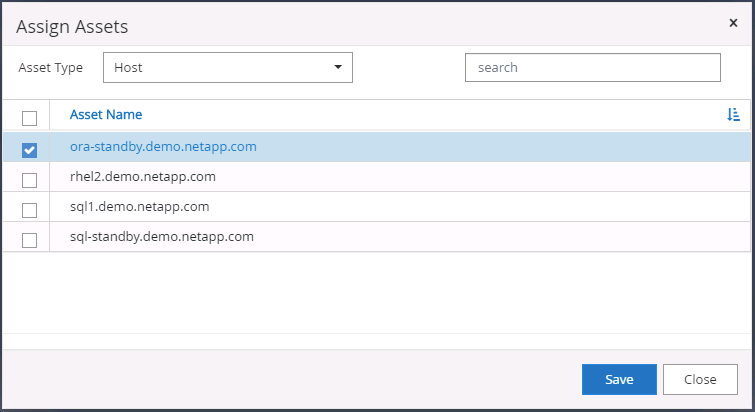Image resolution: width=755 pixels, height=412 pixels.
Task: Click the Assign Assets dialog title
Action: click(x=72, y=26)
